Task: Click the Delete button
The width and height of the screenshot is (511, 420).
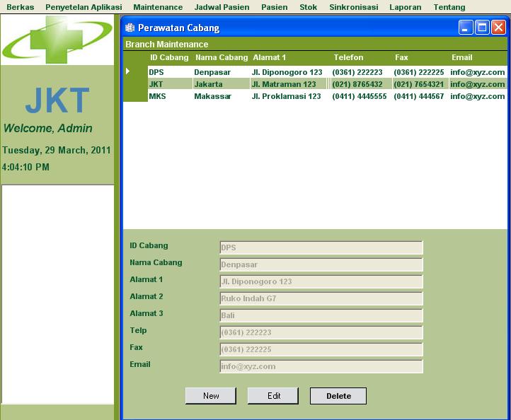Action: tap(338, 396)
